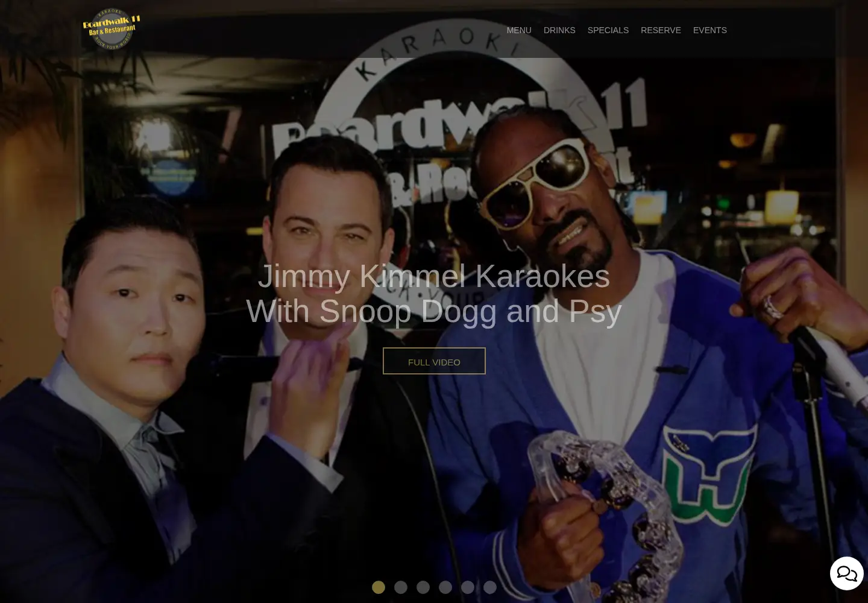Screen dimensions: 868x603
Task: Click the FULL VIDEO button
Action: tap(434, 361)
